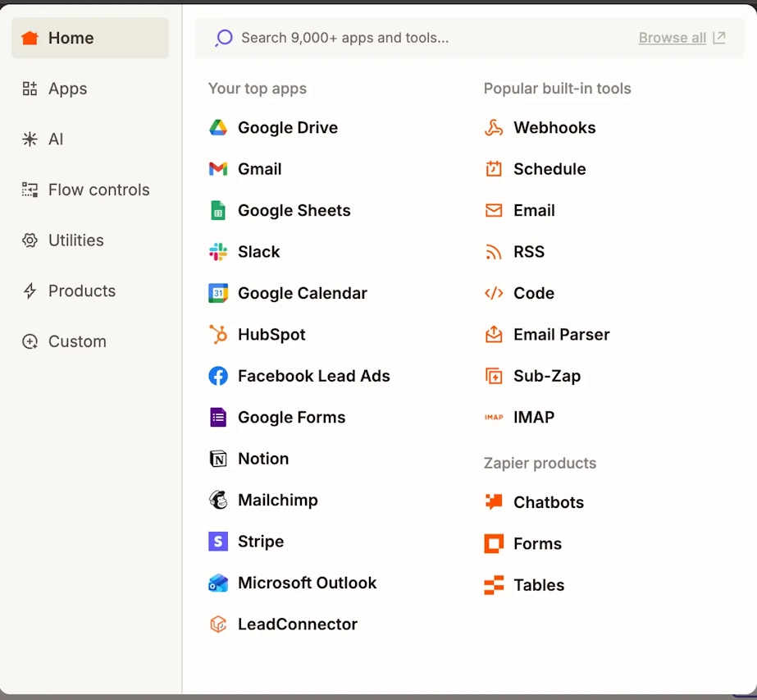Click the Mailchimp monkey icon

[218, 500]
